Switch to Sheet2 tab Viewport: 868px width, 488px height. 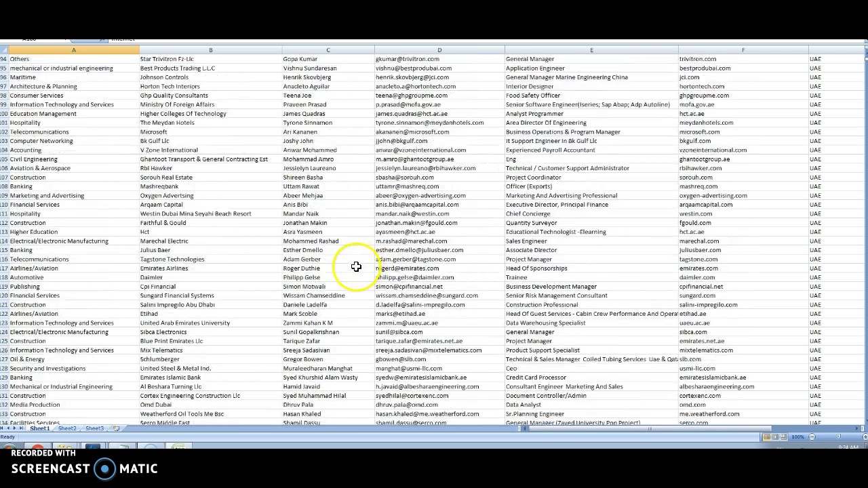point(67,428)
